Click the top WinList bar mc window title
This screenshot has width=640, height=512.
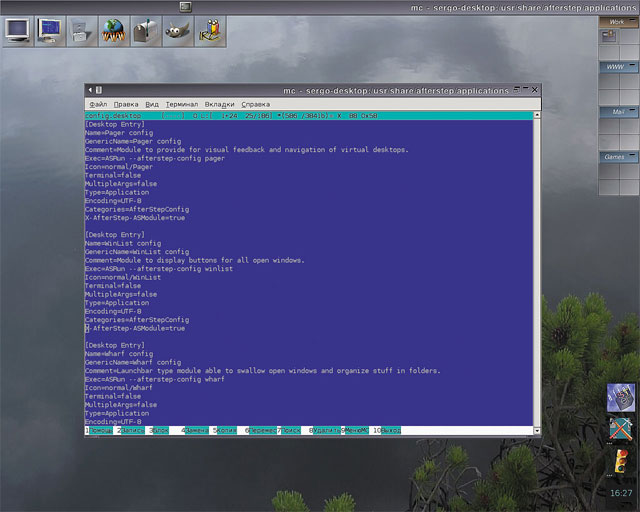pyautogui.click(x=523, y=7)
